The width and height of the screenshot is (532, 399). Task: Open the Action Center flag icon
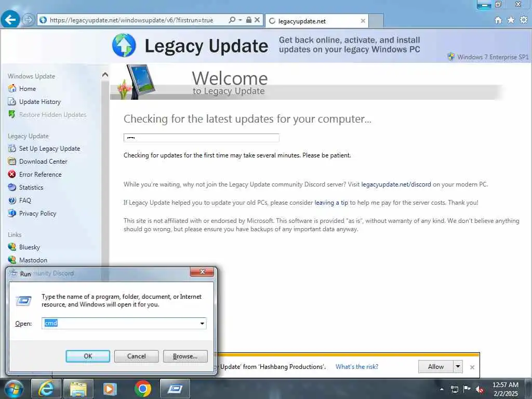coord(467,389)
